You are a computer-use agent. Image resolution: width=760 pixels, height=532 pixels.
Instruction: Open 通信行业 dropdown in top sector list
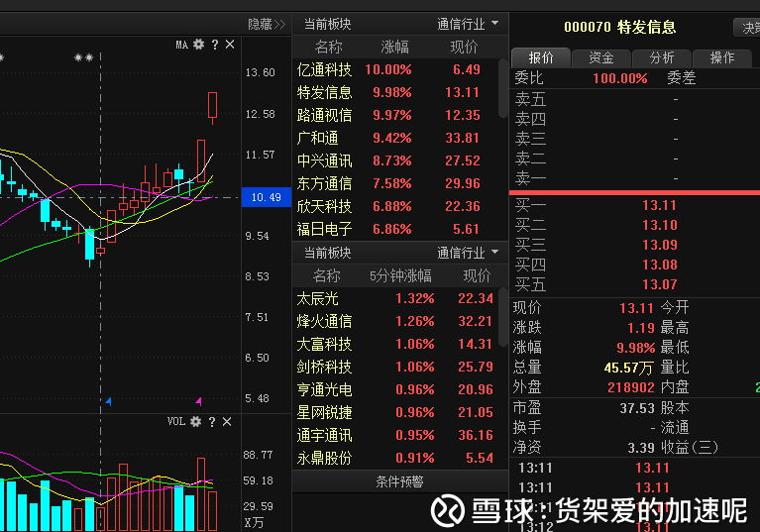point(468,24)
